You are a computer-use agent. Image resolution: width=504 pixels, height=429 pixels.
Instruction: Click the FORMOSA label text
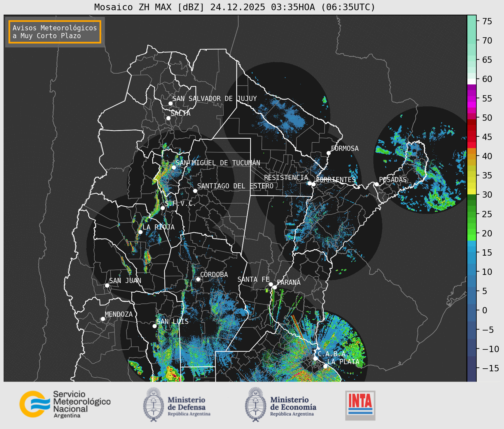(x=345, y=148)
